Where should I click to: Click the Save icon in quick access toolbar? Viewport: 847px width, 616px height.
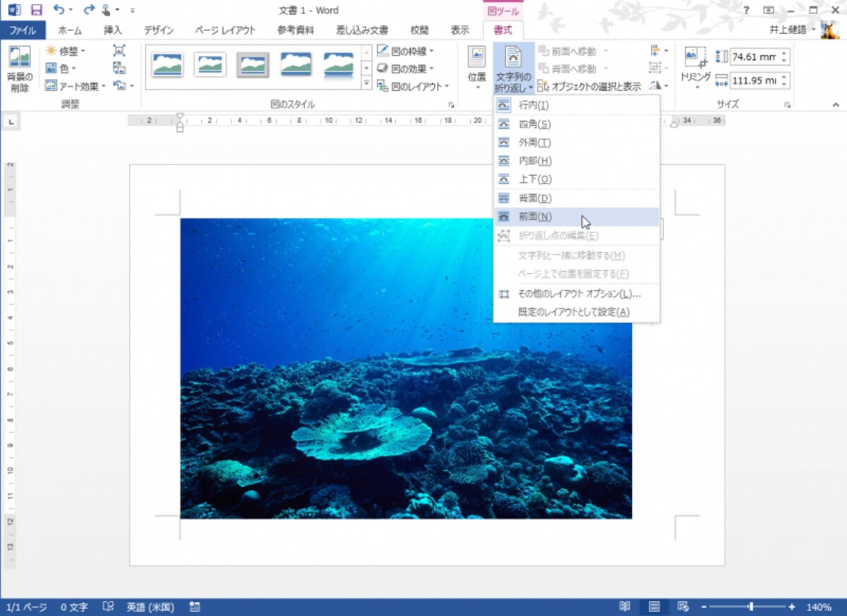click(37, 10)
